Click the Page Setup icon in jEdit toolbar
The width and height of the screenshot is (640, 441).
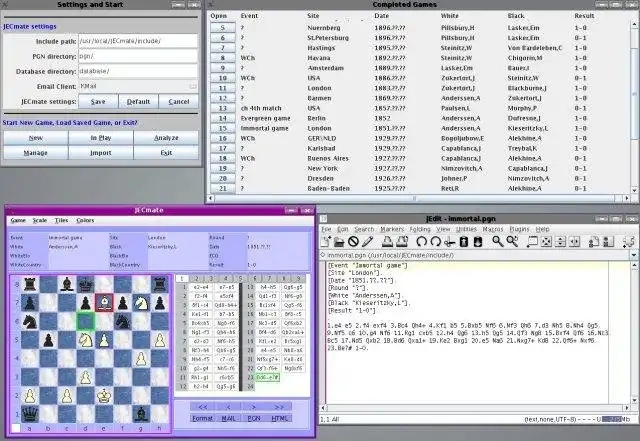[402, 242]
